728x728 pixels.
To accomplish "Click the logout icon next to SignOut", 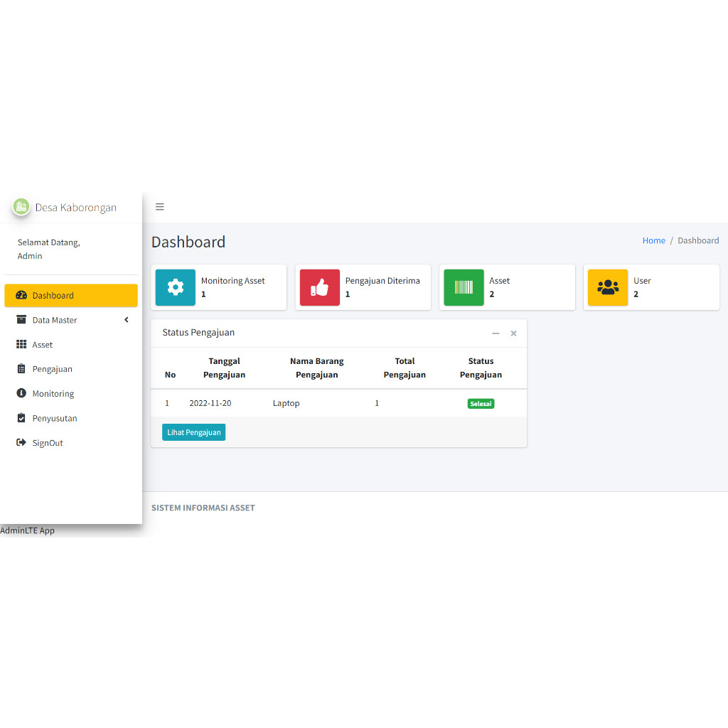I will point(21,442).
